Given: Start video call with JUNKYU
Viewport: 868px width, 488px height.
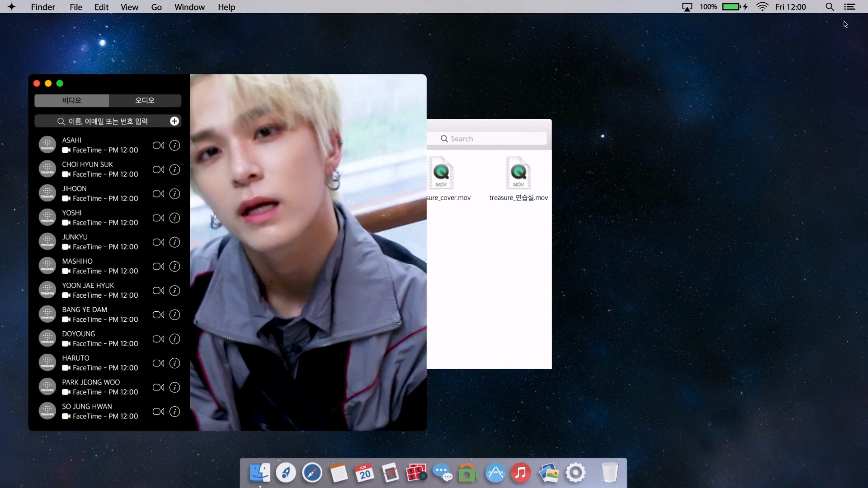Looking at the screenshot, I should (158, 242).
